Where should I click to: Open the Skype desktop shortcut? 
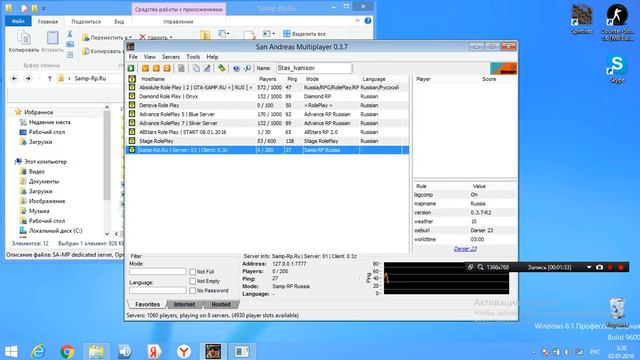[617, 69]
